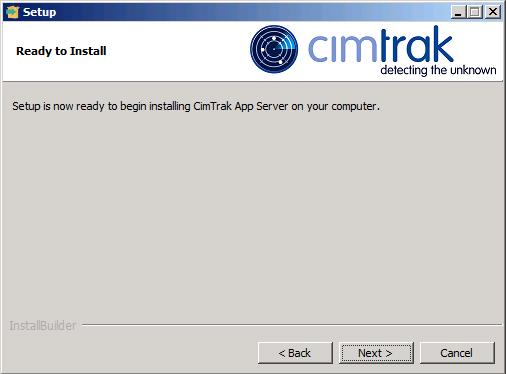506x374 pixels.
Task: Click the InstallBuilder label
Action: click(x=43, y=325)
